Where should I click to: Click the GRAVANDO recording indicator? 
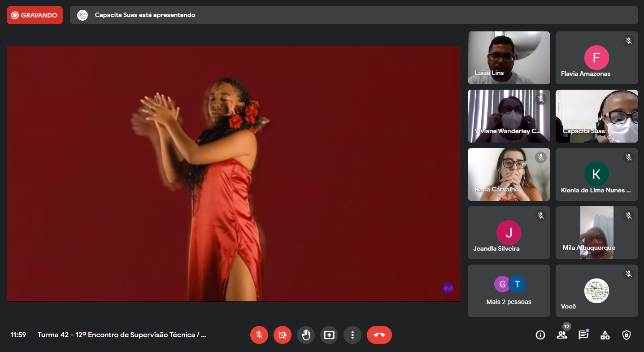(35, 15)
